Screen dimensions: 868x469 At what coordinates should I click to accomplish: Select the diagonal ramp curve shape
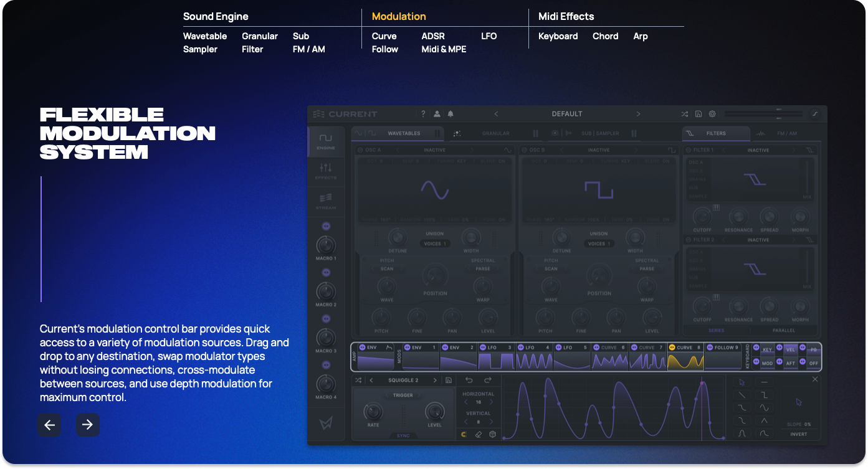coord(742,395)
